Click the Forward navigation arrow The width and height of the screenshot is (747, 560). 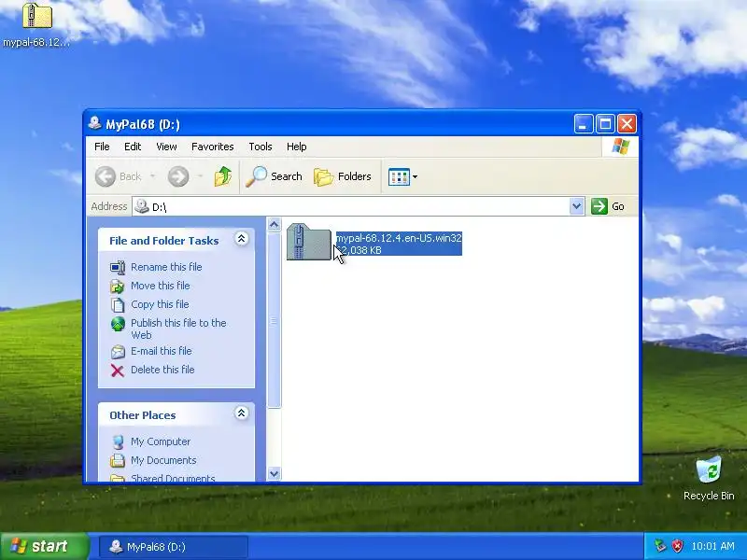[x=178, y=176]
